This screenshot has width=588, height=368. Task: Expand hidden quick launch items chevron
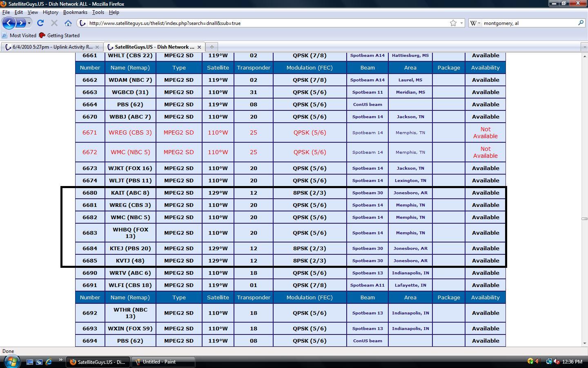point(60,360)
